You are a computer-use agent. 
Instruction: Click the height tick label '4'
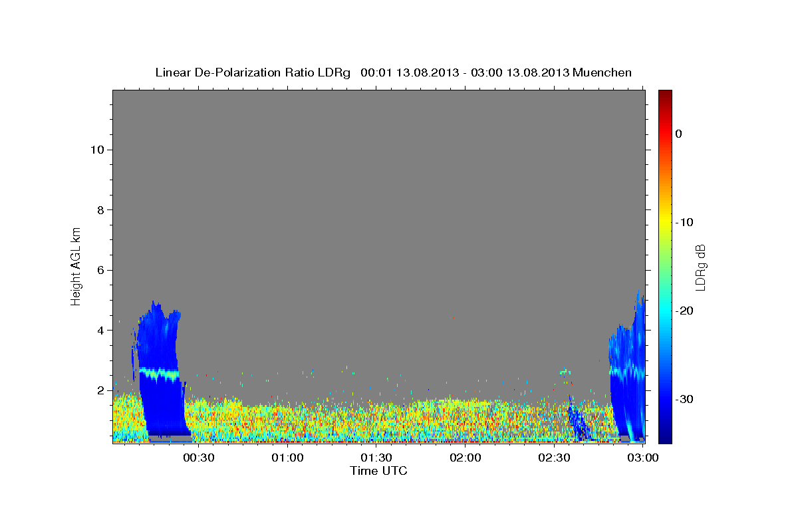pyautogui.click(x=99, y=330)
